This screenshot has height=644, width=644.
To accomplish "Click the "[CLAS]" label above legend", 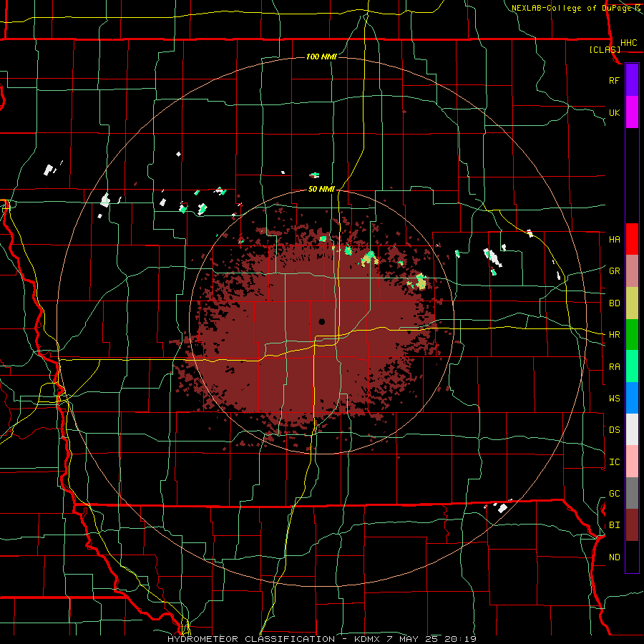I will pyautogui.click(x=605, y=50).
